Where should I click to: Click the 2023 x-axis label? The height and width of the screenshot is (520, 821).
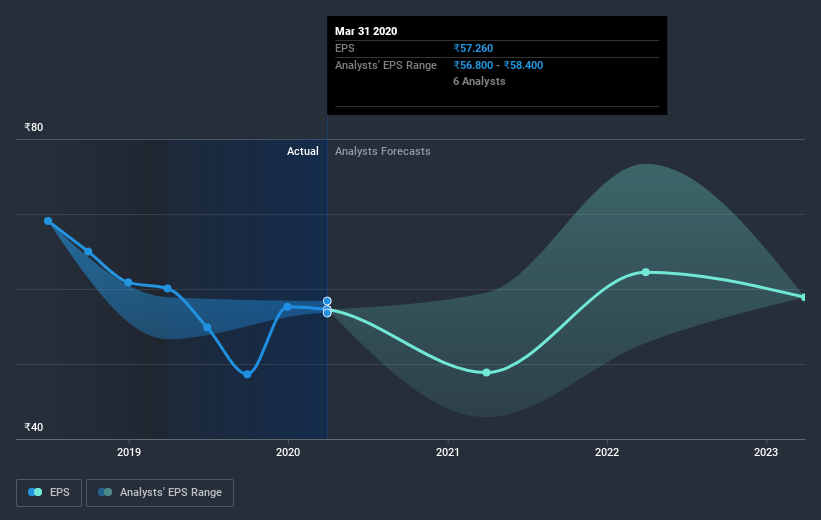coord(766,452)
